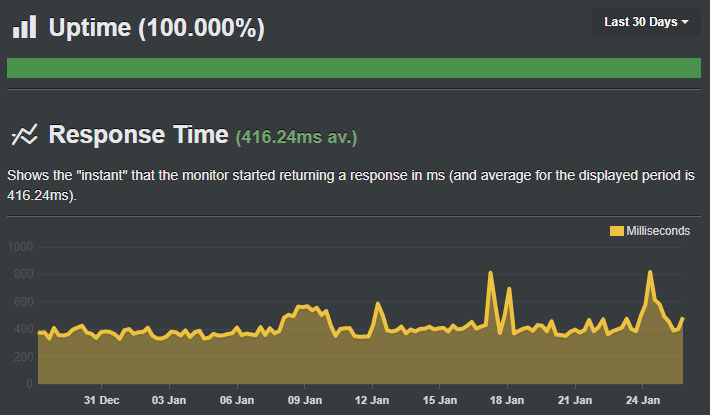Viewport: 710px width, 415px height.
Task: Click the 18 Jan axis label
Action: point(507,400)
